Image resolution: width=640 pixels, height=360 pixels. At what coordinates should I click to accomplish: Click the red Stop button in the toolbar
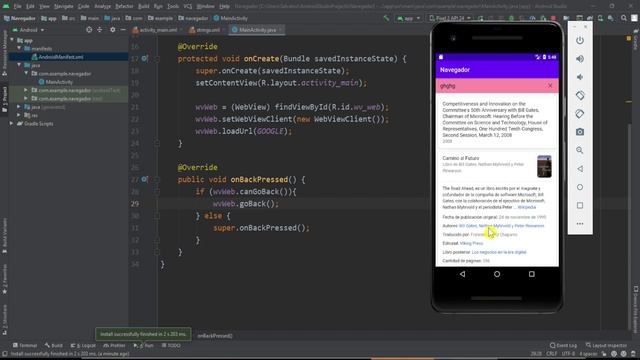[553, 18]
